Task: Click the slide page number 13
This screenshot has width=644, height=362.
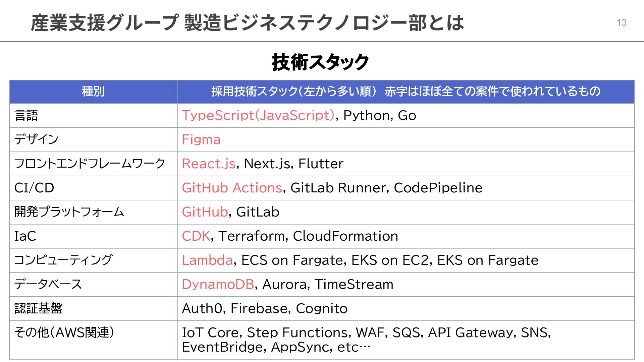Action: click(x=621, y=23)
